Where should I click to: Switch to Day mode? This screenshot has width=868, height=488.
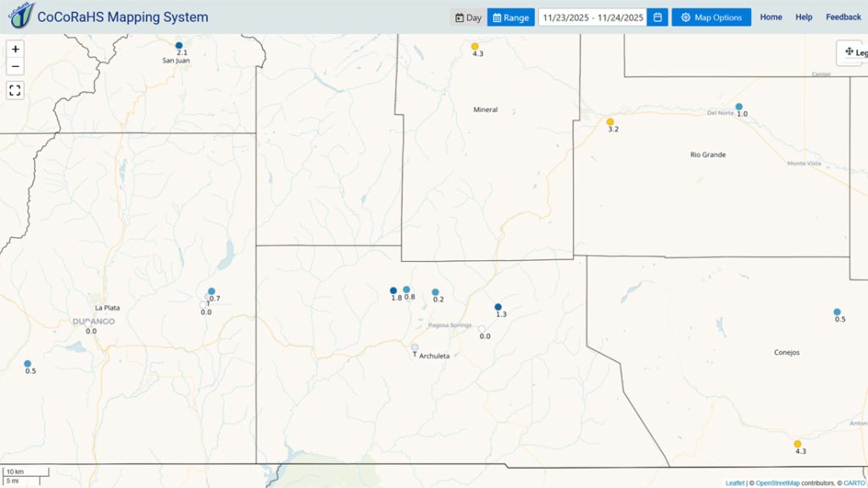[x=468, y=17]
